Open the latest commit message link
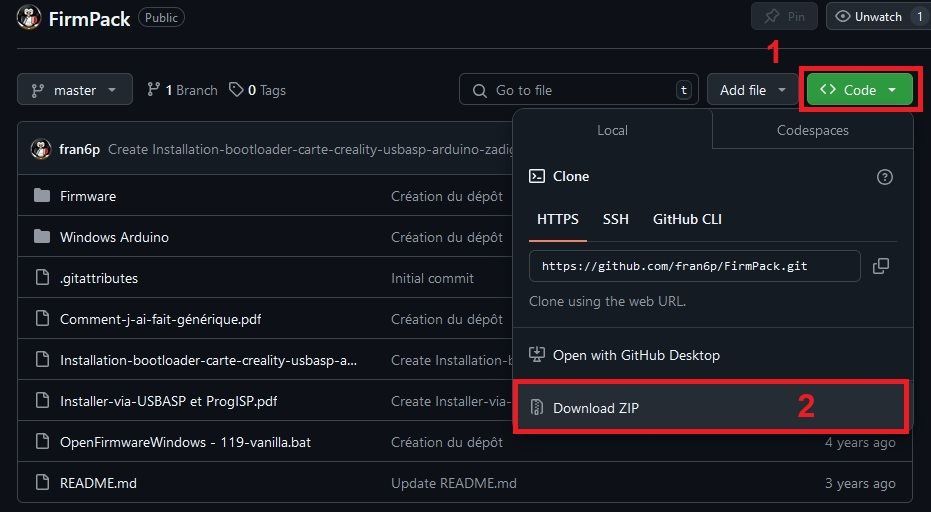The height and width of the screenshot is (512, 931). point(311,149)
